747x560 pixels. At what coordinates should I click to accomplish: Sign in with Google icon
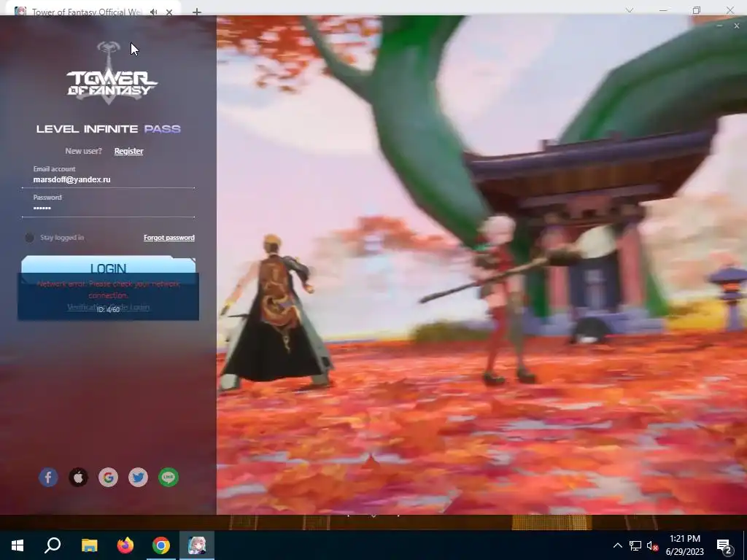tap(108, 477)
